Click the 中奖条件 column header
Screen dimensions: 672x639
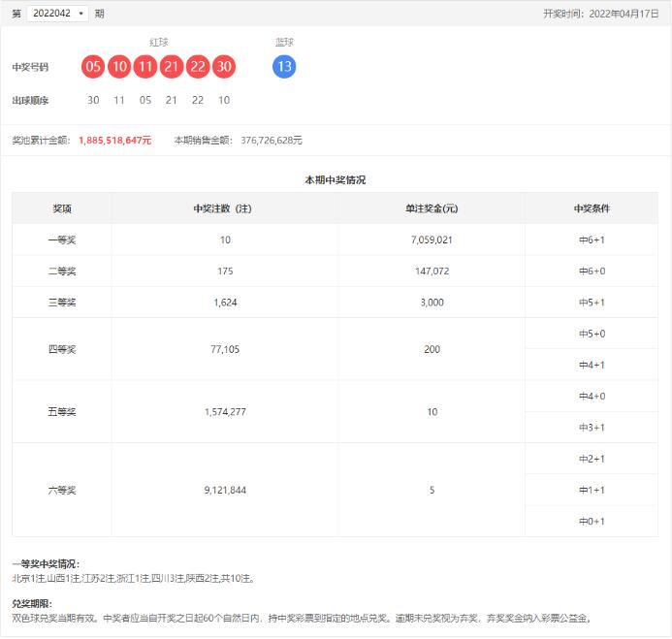(x=592, y=208)
